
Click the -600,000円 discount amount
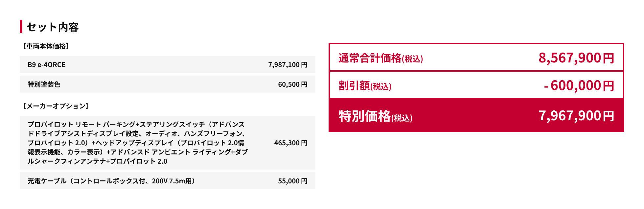[x=579, y=86]
